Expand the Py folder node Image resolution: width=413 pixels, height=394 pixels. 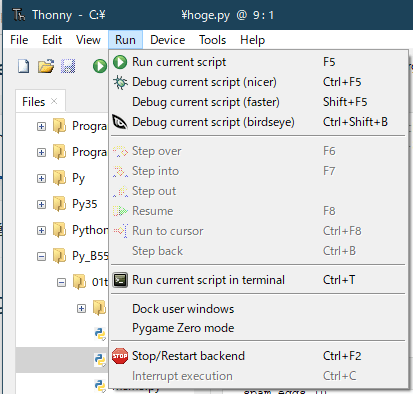[x=41, y=178]
